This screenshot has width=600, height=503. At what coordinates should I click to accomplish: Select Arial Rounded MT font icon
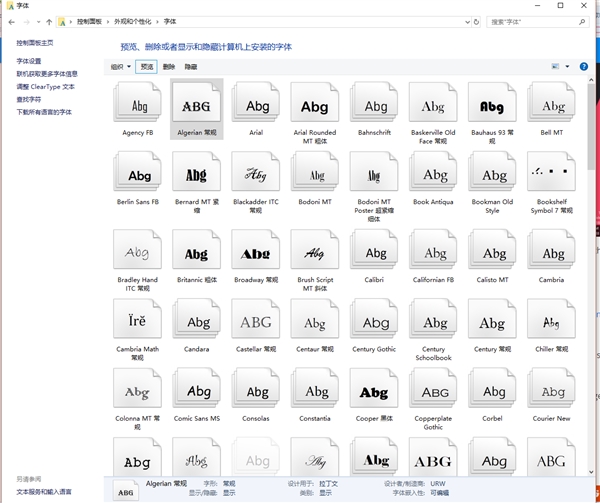click(x=315, y=103)
